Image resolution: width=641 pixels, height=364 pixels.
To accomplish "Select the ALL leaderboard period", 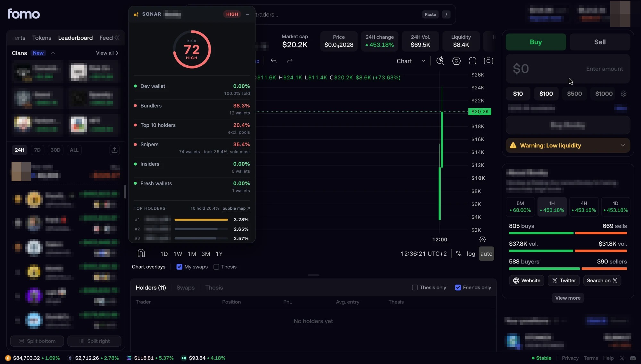I will pos(74,150).
